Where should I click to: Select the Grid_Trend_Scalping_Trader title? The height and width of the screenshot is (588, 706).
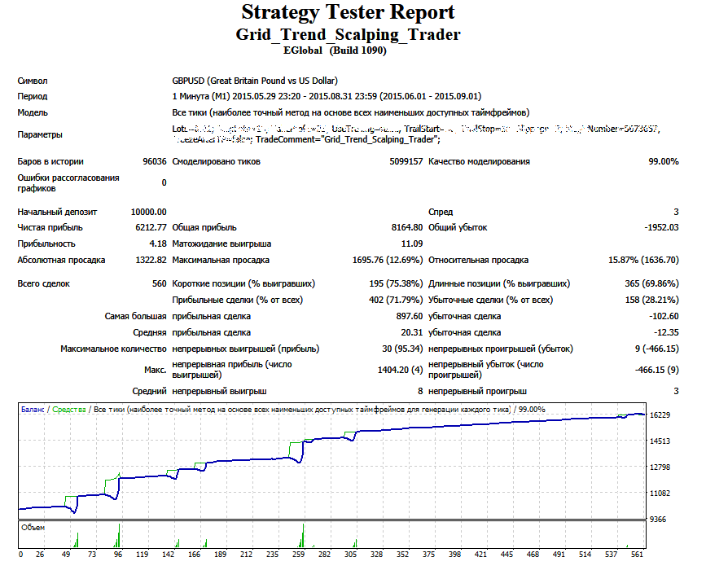point(348,34)
